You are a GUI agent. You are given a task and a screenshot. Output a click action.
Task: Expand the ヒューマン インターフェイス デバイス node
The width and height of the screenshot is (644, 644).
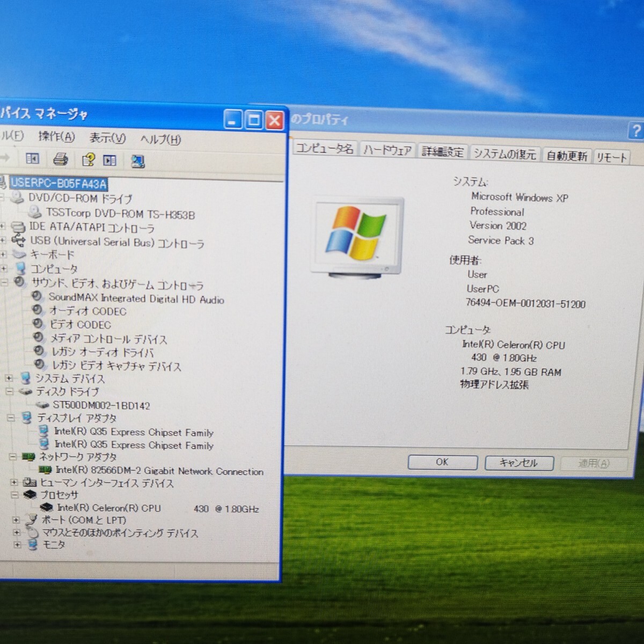click(13, 482)
